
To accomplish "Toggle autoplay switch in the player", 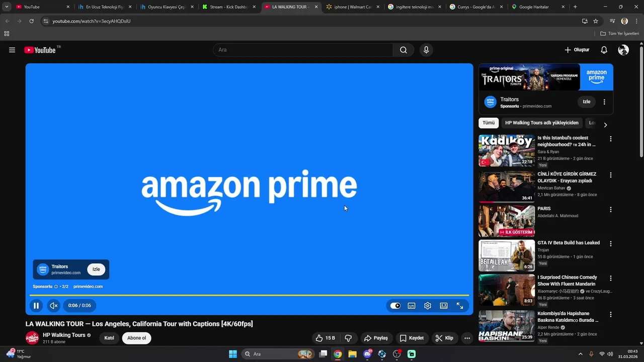I will 395,305.
